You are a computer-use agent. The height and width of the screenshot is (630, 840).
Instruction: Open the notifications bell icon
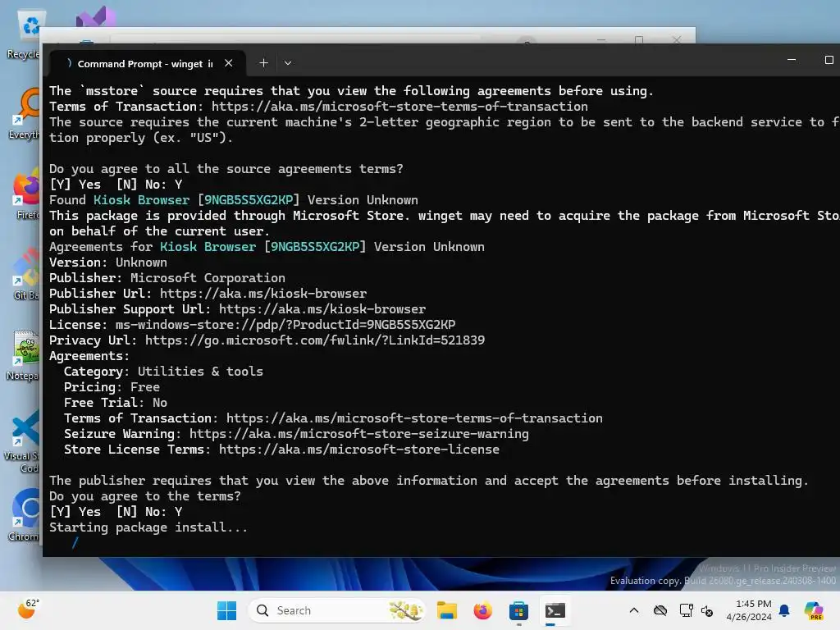coord(784,610)
